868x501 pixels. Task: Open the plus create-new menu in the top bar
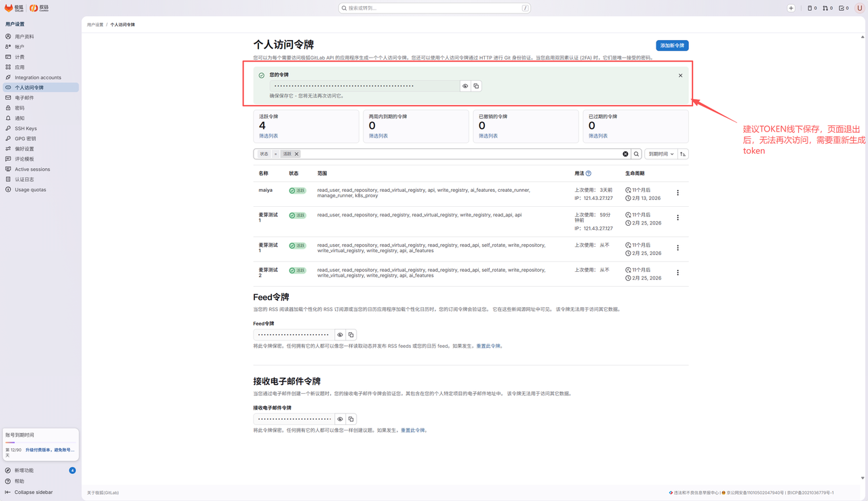[x=791, y=8]
